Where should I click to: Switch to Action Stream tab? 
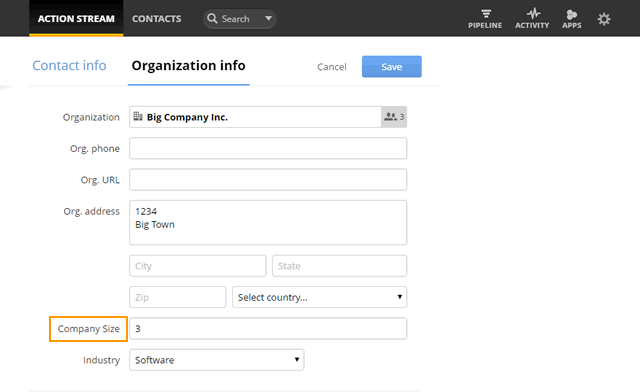[76, 18]
